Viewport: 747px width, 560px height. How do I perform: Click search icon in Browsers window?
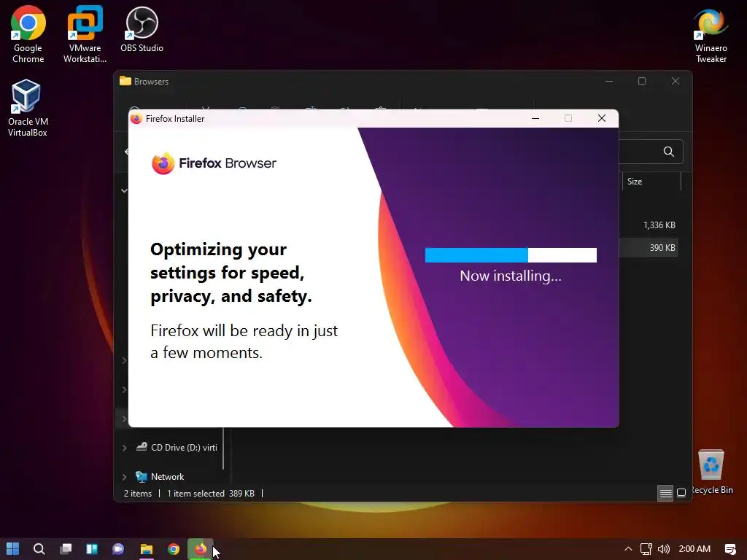(669, 152)
